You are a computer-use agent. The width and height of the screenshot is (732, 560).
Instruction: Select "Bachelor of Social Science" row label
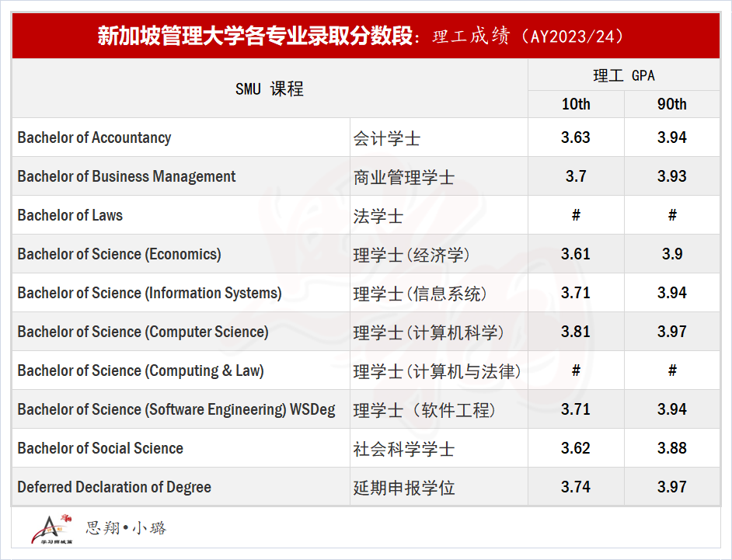click(x=100, y=448)
